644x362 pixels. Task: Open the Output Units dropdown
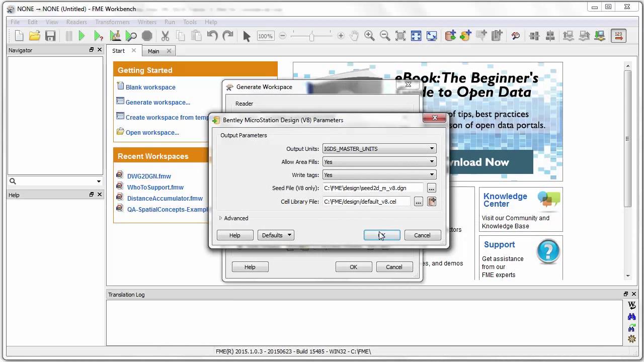(379, 149)
